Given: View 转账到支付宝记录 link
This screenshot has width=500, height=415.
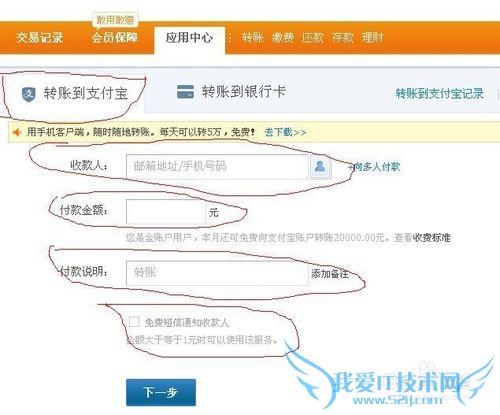Looking at the screenshot, I should (x=439, y=94).
